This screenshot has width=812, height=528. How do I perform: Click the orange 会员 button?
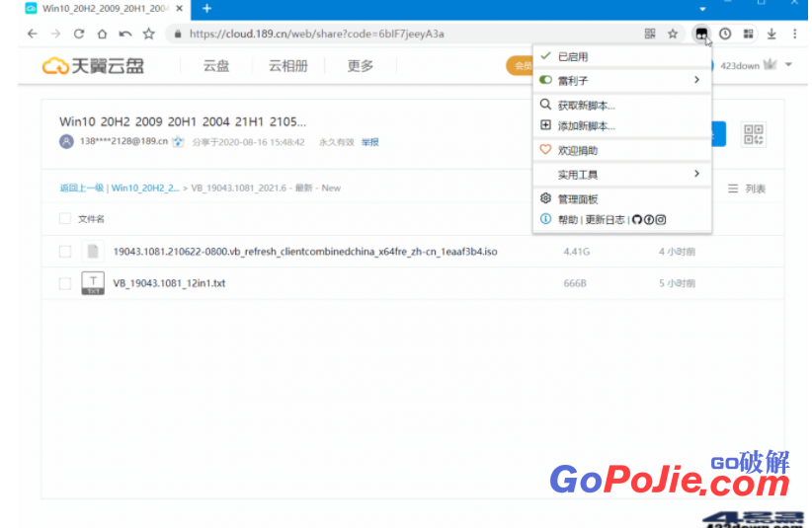[520, 66]
